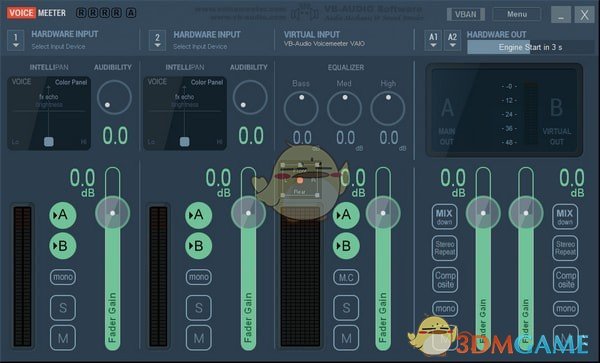
Task: Click the A Main Out meter display
Action: (447, 120)
